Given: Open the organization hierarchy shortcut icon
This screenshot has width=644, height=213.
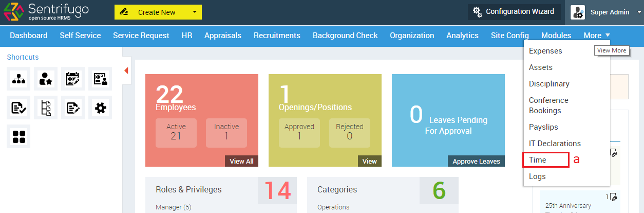Looking at the screenshot, I should (18, 78).
